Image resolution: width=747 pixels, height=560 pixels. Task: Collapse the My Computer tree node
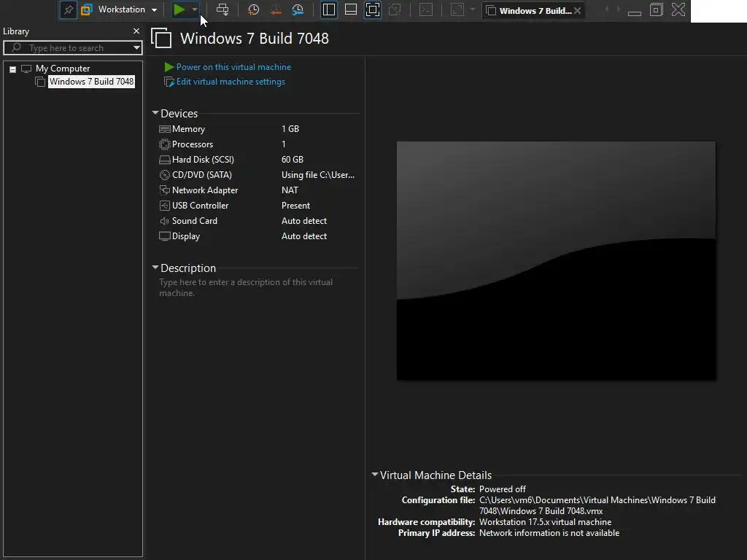click(13, 69)
